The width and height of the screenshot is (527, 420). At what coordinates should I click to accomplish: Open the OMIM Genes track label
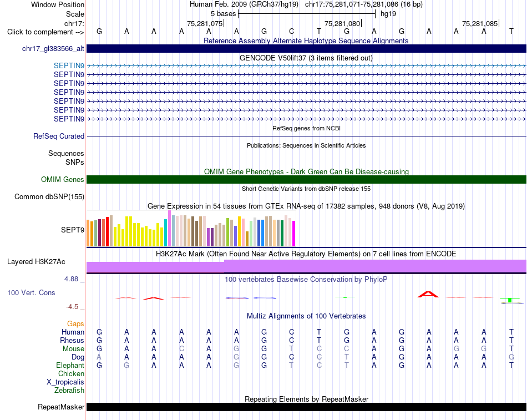click(x=62, y=180)
